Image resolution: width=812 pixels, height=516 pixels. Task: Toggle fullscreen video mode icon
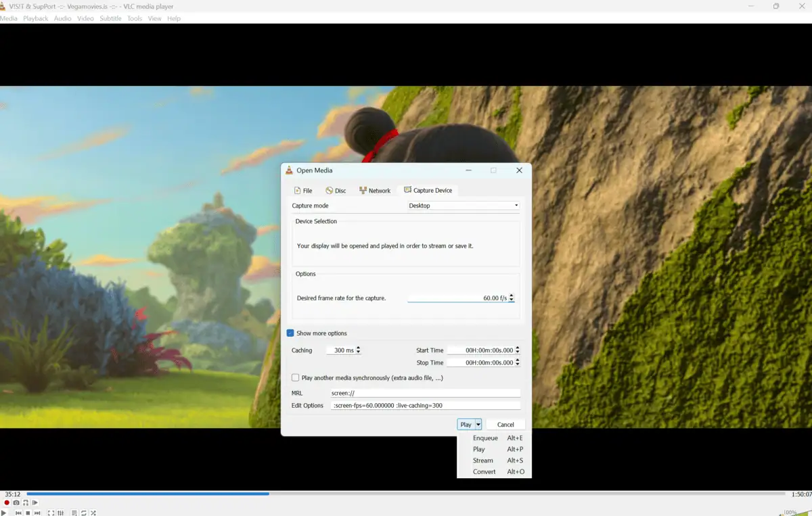coord(51,513)
